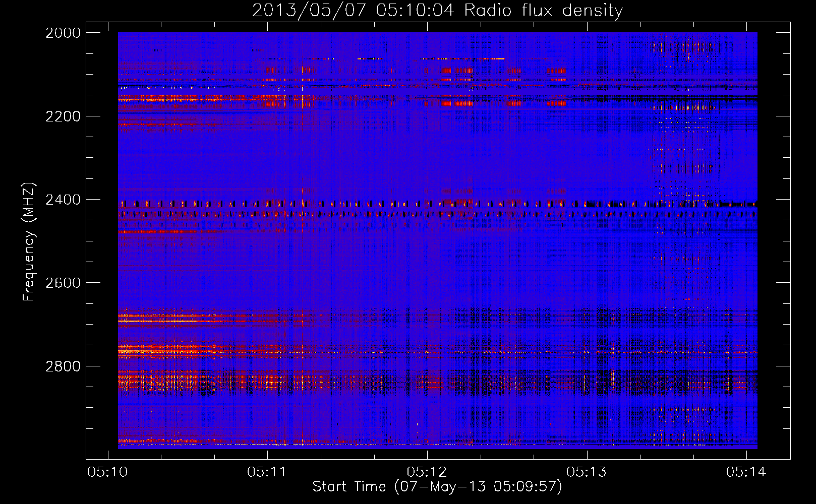
Task: Click the "Start Time (07-May-13 05:09:57)" caption
Action: tap(437, 487)
